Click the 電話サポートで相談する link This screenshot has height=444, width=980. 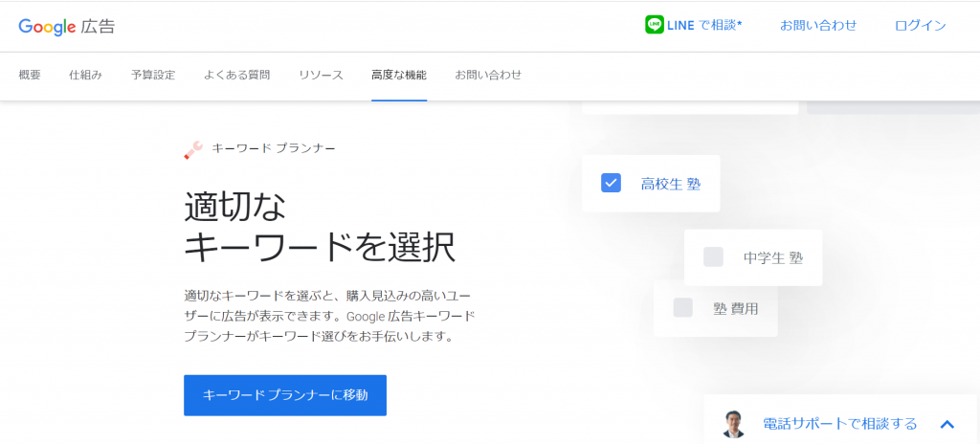pyautogui.click(x=840, y=424)
